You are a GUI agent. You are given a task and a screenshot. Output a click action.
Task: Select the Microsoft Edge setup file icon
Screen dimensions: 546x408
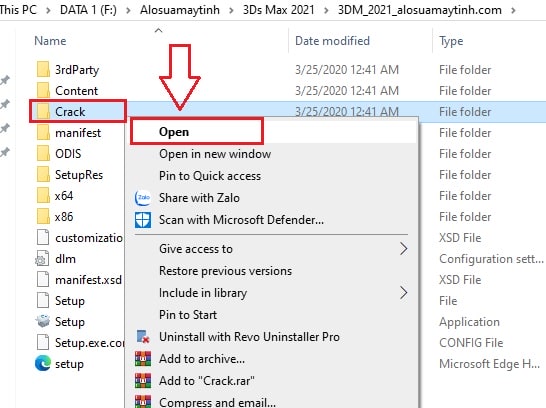pos(43,363)
